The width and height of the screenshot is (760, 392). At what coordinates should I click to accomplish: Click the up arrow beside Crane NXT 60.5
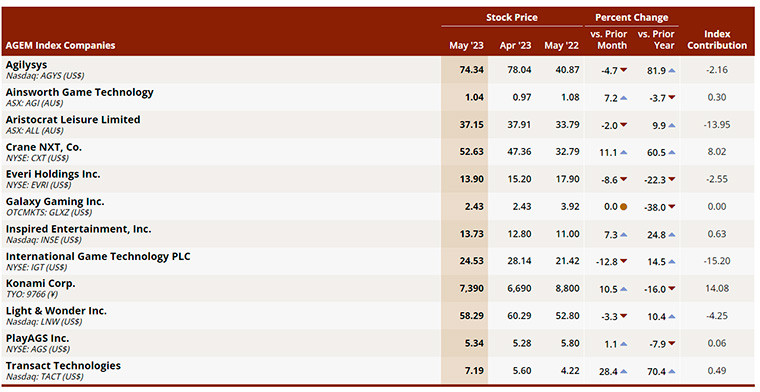pyautogui.click(x=671, y=152)
